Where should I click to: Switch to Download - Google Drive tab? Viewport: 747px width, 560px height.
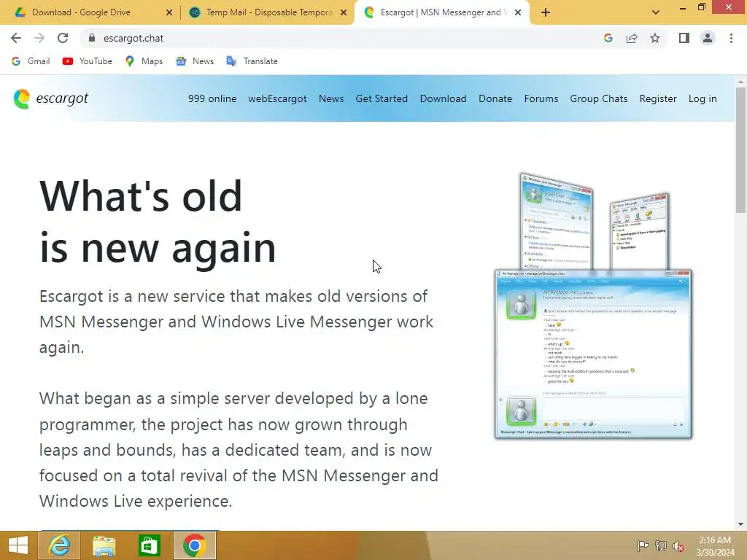(x=90, y=12)
